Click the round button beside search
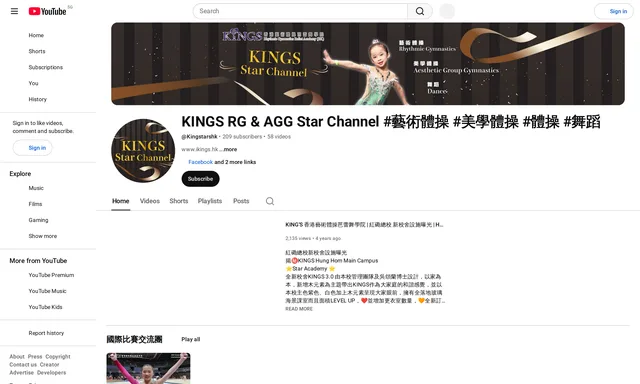This screenshot has height=384, width=640. (x=447, y=11)
